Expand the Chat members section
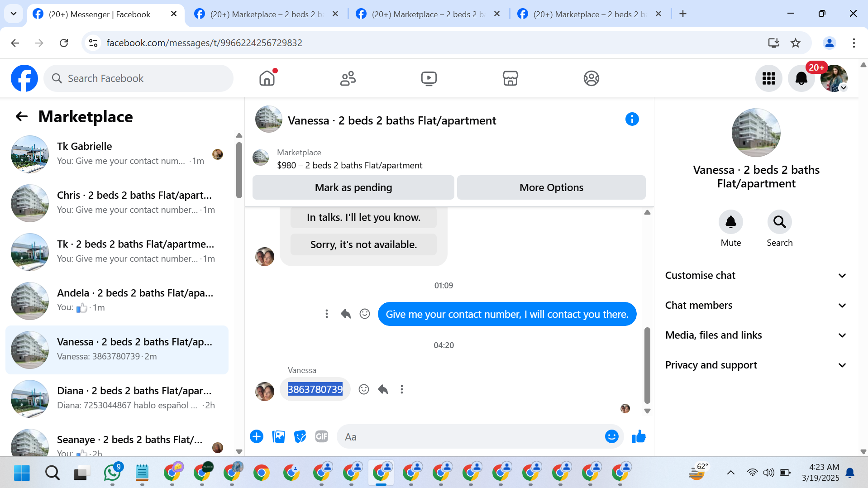This screenshot has height=488, width=868. point(755,305)
